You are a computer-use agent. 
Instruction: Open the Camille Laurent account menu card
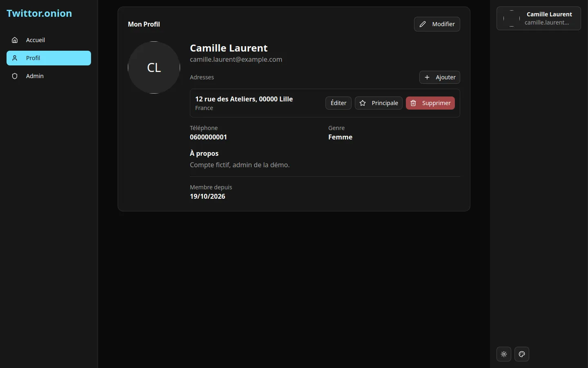tap(539, 18)
